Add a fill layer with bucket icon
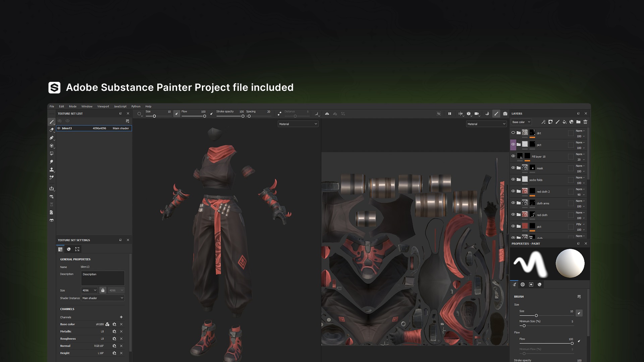 [565, 122]
